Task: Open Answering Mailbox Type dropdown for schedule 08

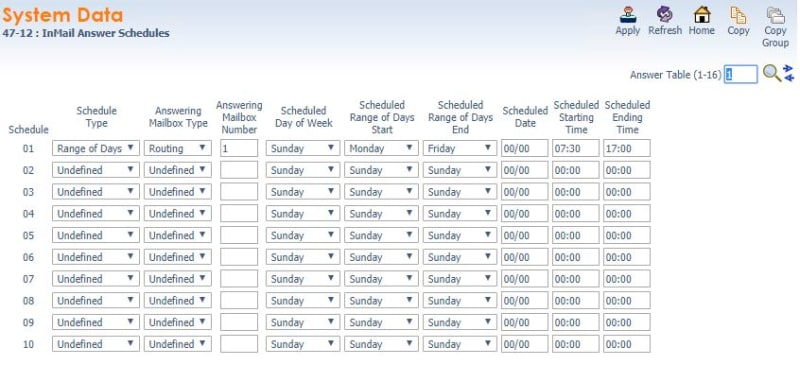Action: point(178,301)
